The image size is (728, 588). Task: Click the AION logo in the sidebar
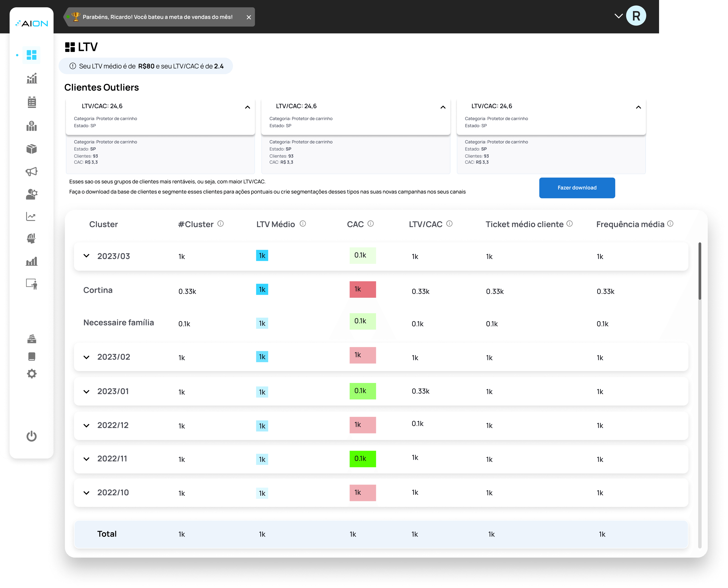point(31,23)
